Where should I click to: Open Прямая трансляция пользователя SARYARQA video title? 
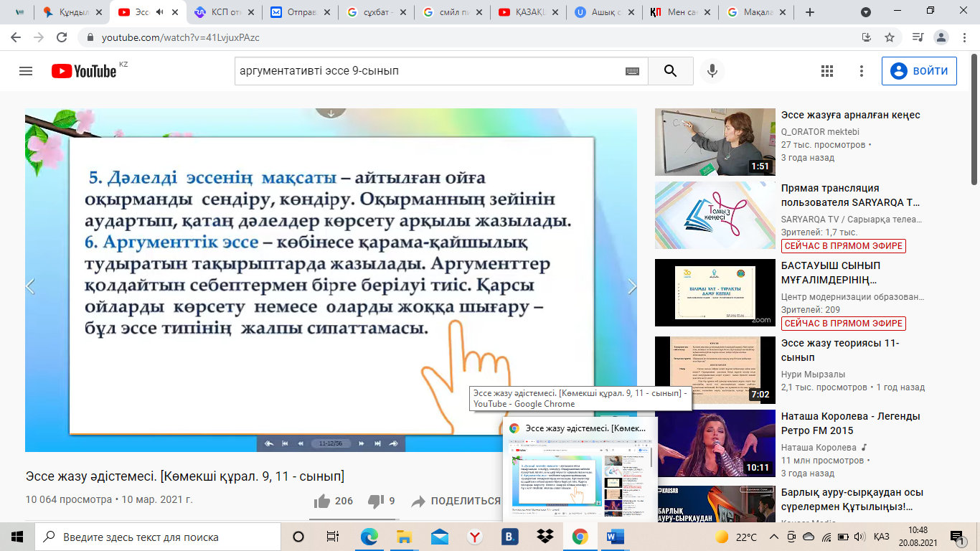coord(850,195)
